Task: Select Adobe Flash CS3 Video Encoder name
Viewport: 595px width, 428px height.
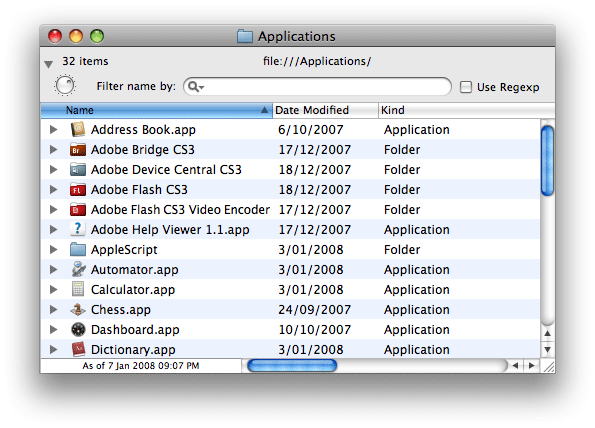Action: [x=180, y=209]
